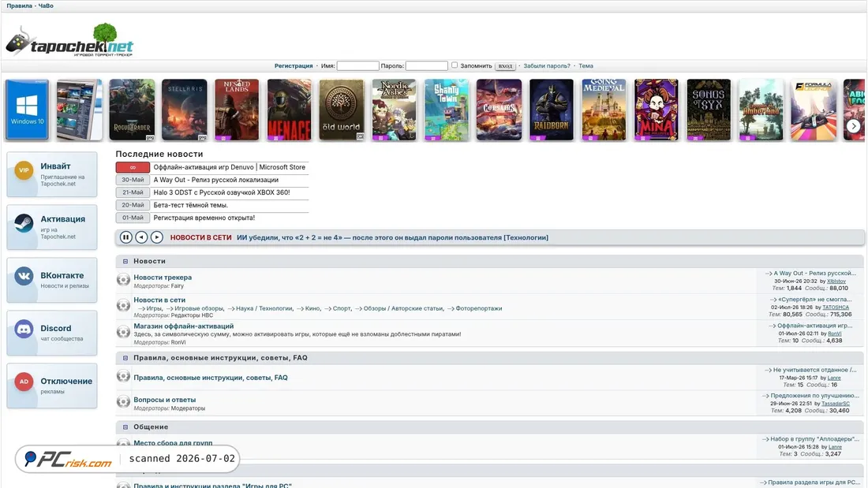This screenshot has height=488, width=868.
Task: Open the Магазин оффлайн-активаций forum
Action: (183, 326)
